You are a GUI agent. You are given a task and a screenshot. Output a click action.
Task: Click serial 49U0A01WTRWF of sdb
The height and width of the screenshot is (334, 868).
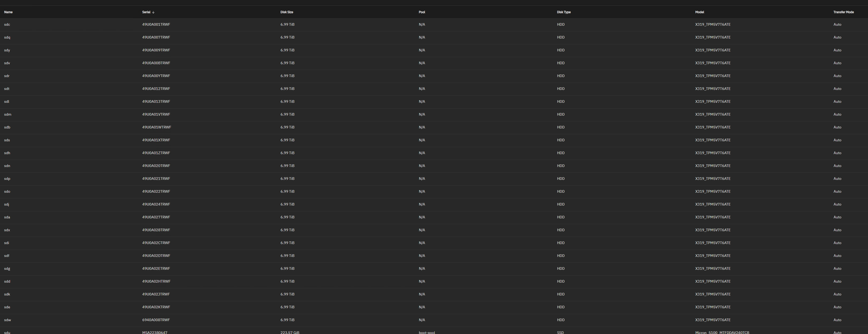click(x=156, y=127)
